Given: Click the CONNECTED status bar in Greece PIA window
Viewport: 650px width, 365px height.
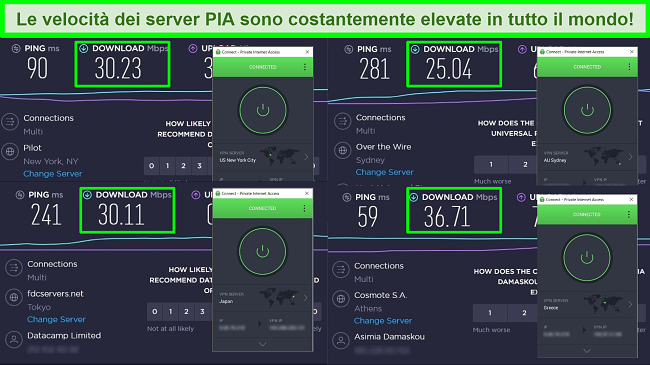Looking at the screenshot, I should tap(587, 214).
